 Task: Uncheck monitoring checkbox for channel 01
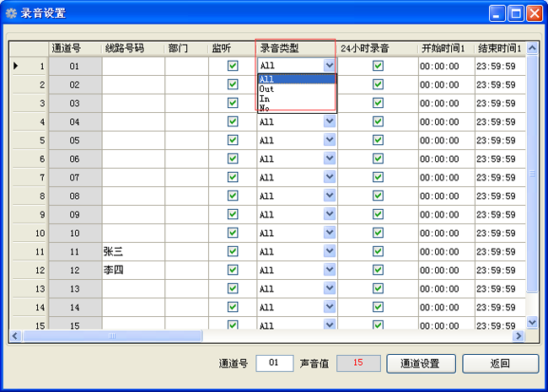233,66
